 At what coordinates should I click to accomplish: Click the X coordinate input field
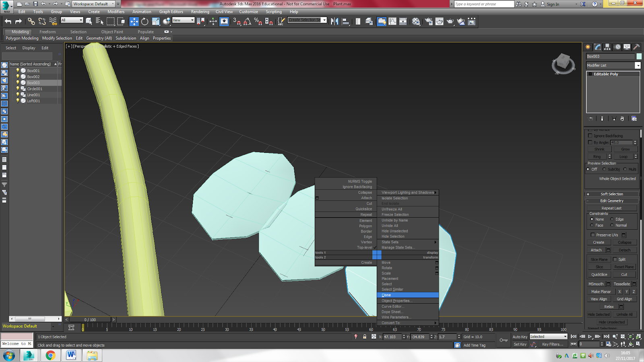pos(392,337)
